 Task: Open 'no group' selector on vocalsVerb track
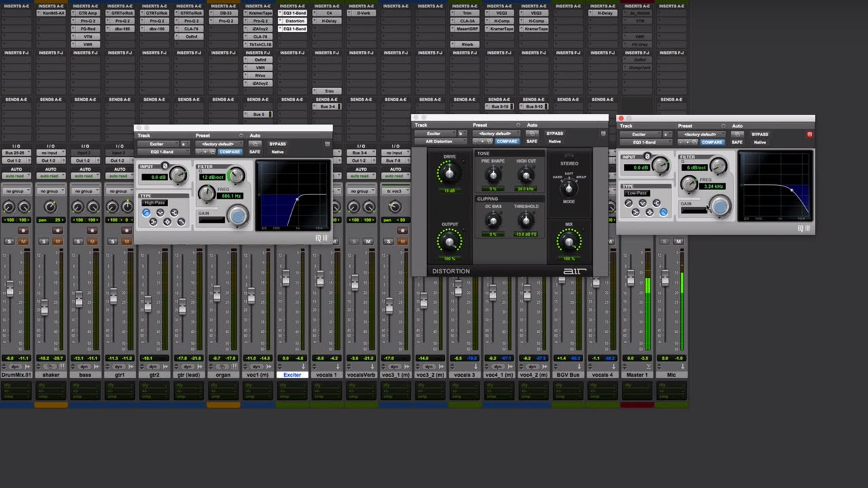click(361, 191)
